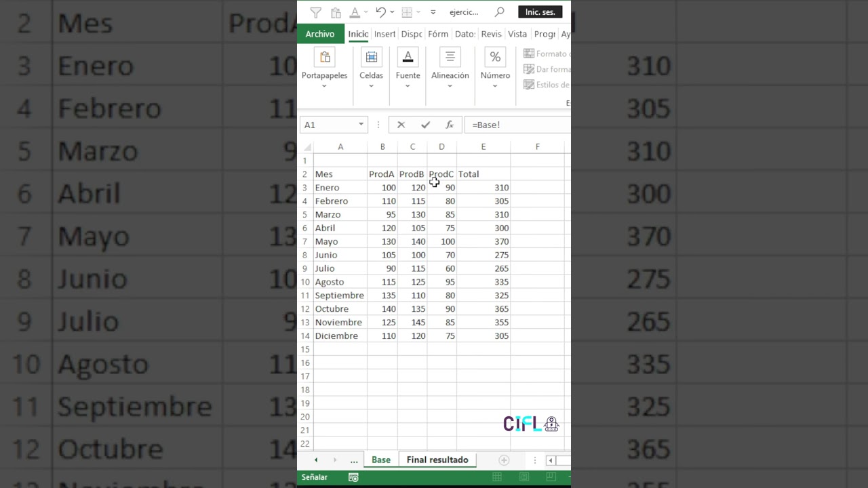
Task: Apply font color from quick access toolbar
Action: tap(355, 12)
